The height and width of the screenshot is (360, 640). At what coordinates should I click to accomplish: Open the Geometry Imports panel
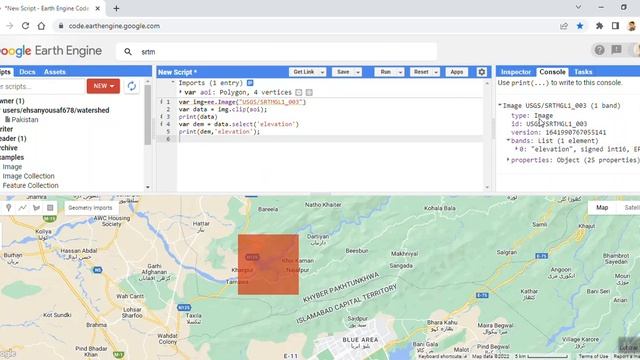click(90, 208)
